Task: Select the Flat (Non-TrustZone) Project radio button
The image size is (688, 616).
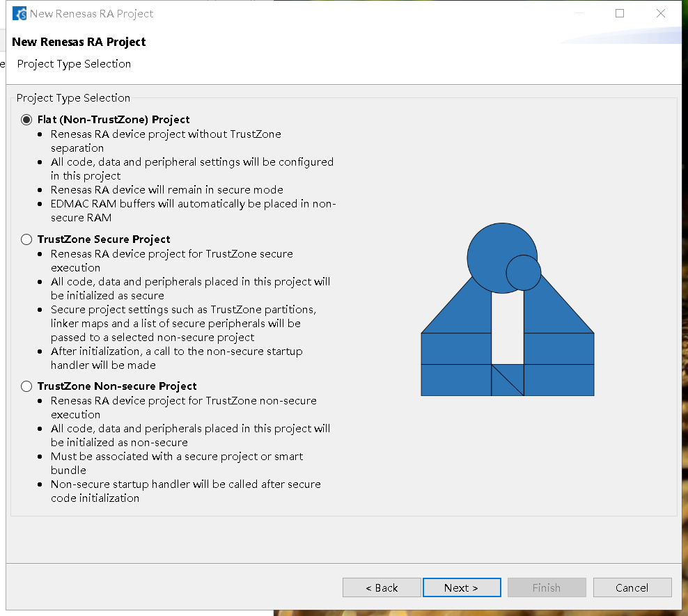Action: tap(26, 120)
